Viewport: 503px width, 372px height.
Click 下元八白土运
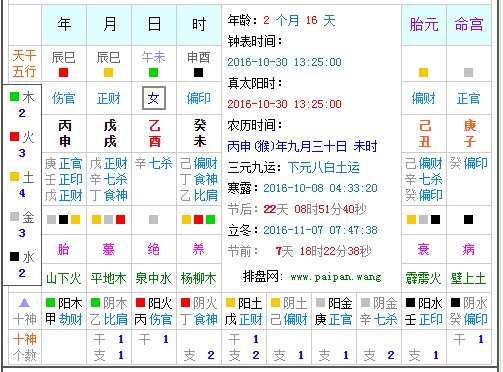[x=324, y=167]
